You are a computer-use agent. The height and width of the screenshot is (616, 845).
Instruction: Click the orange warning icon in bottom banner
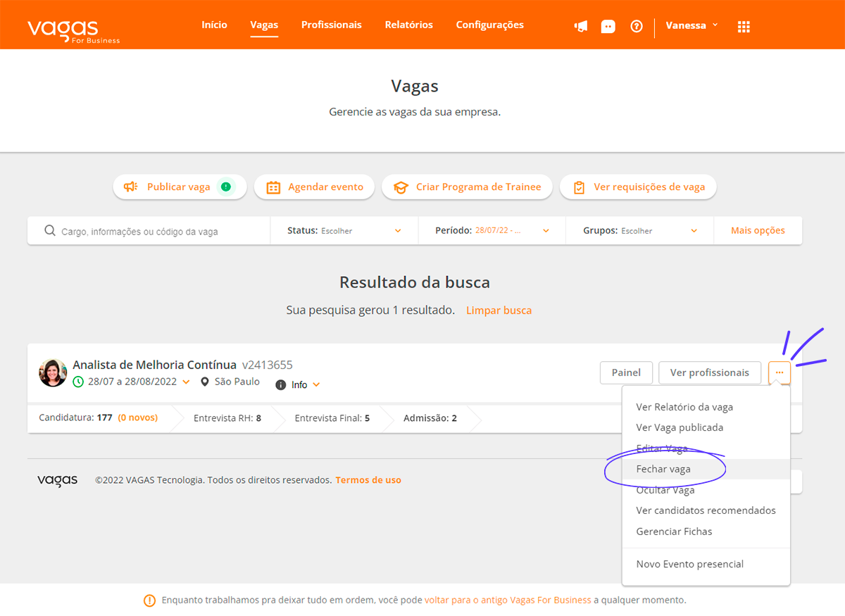pyautogui.click(x=149, y=601)
